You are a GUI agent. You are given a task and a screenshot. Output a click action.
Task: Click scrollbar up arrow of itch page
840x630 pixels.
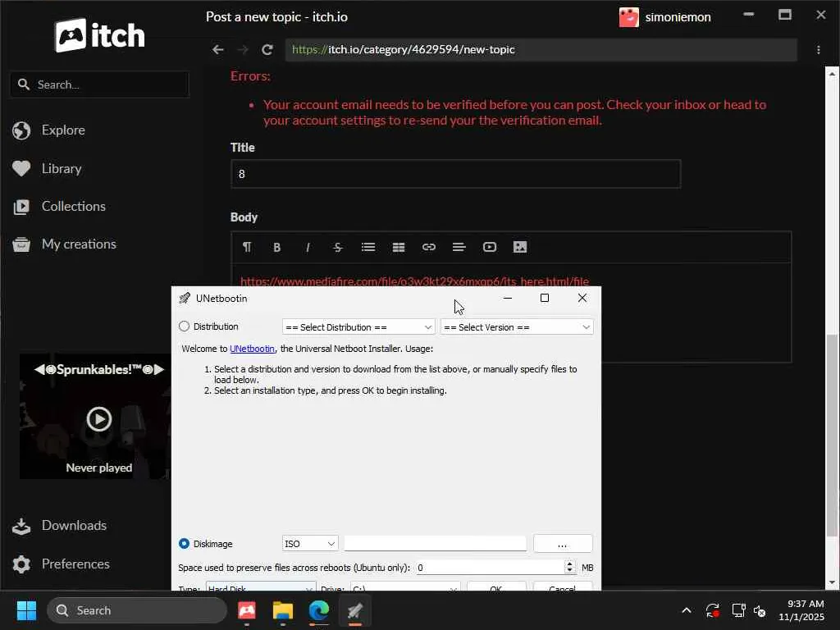[832, 75]
